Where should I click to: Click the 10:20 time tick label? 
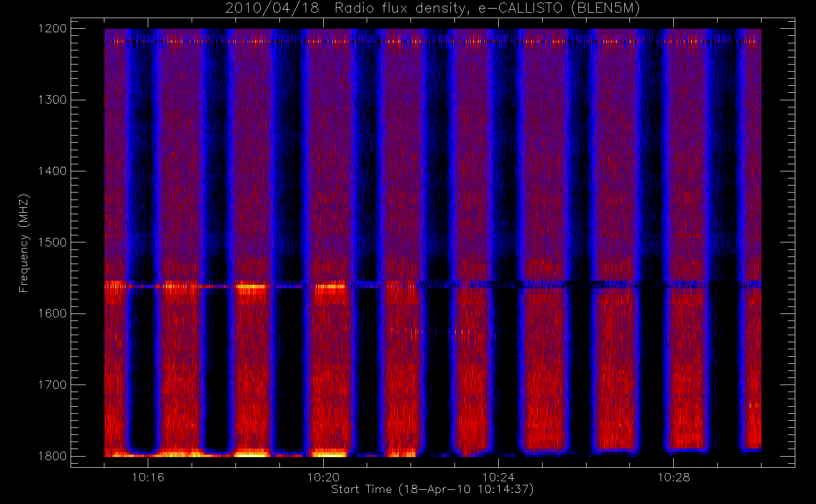(x=323, y=477)
